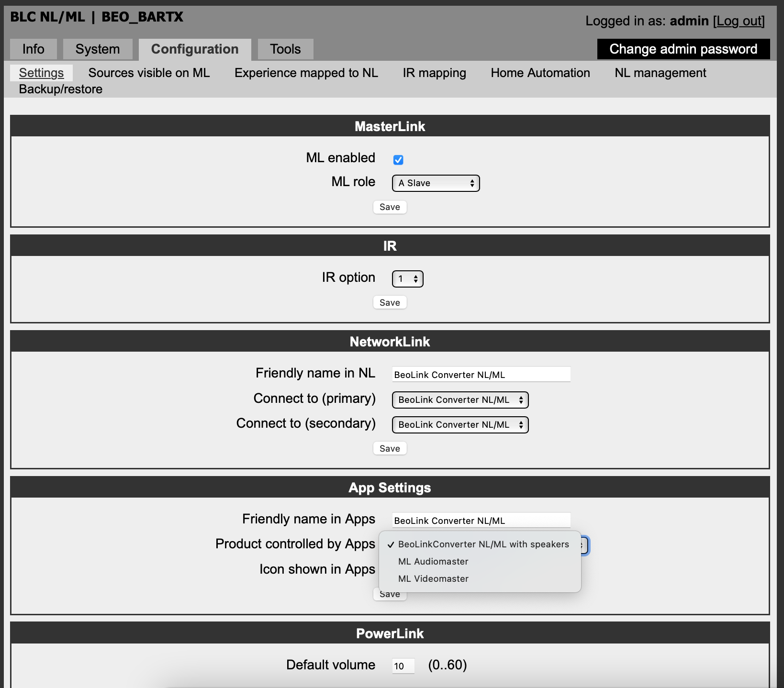Click the IR section header
784x688 pixels.
click(390, 246)
